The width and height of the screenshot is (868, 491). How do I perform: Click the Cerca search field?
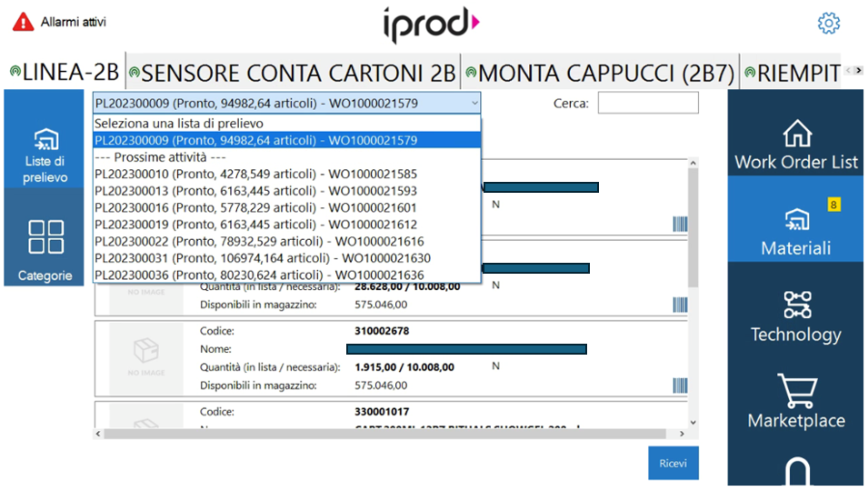tap(648, 103)
